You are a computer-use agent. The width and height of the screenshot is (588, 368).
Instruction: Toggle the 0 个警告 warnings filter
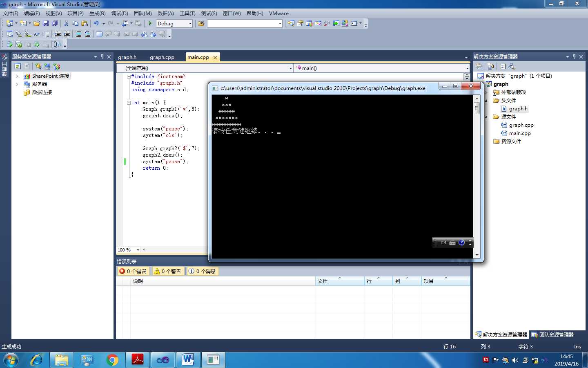click(167, 271)
